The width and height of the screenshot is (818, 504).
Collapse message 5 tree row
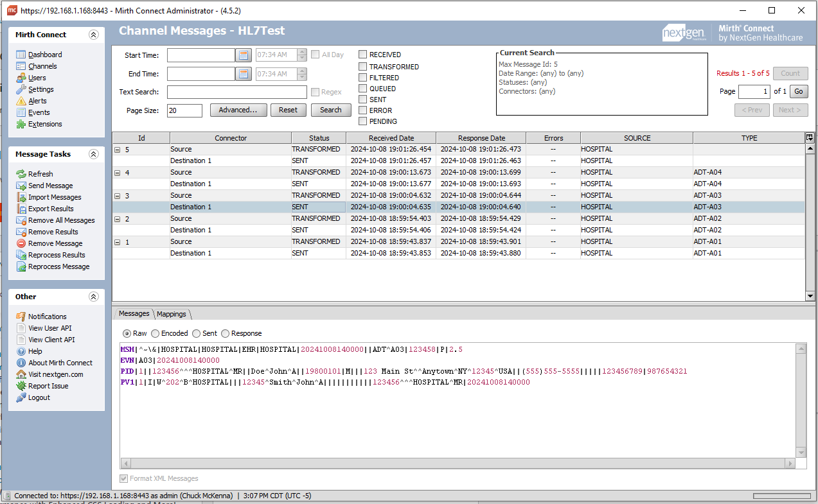click(118, 150)
